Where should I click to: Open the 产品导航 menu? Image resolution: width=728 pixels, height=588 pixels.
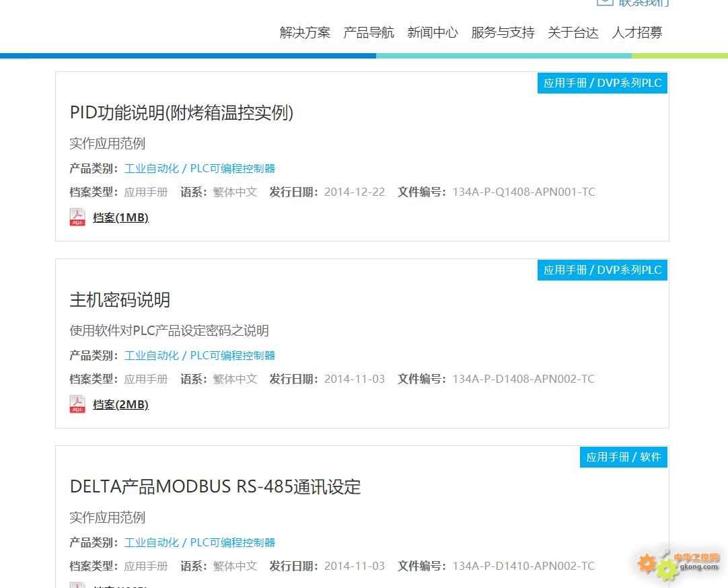pyautogui.click(x=369, y=32)
